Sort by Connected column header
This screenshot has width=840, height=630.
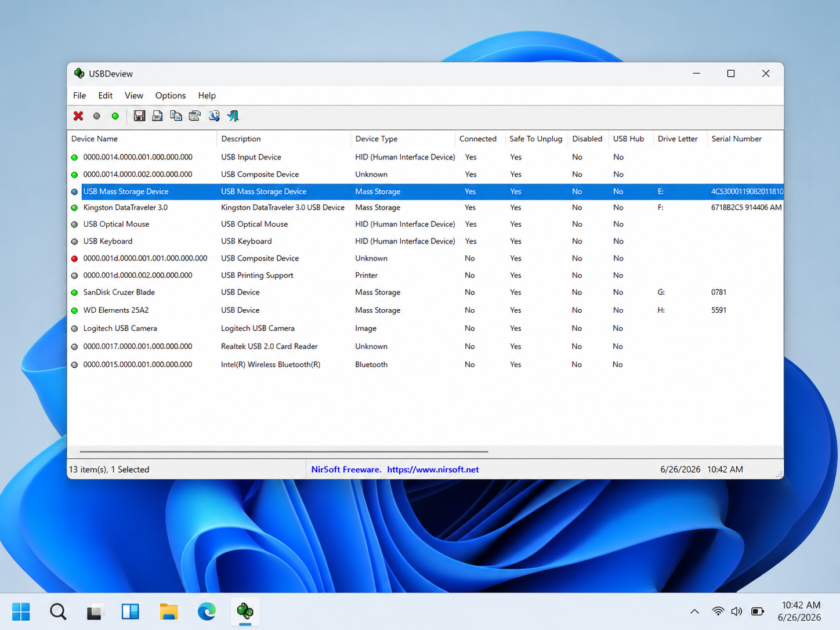(x=480, y=139)
